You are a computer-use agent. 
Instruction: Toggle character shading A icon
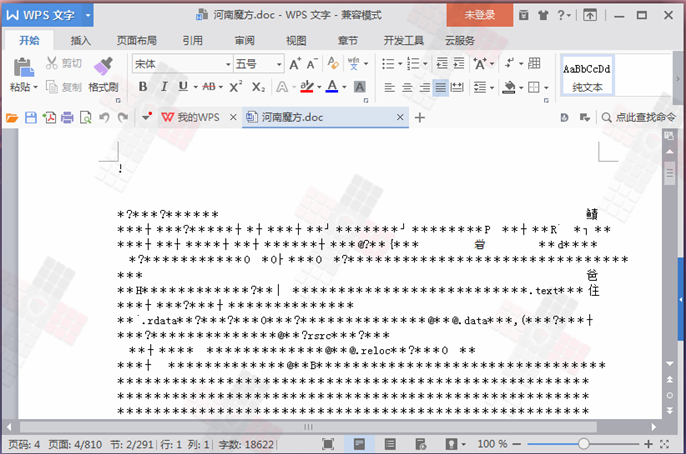point(360,87)
